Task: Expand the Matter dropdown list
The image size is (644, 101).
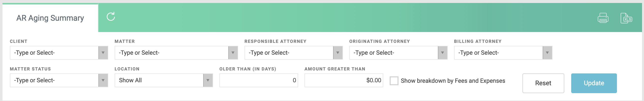Action: pyautogui.click(x=233, y=53)
